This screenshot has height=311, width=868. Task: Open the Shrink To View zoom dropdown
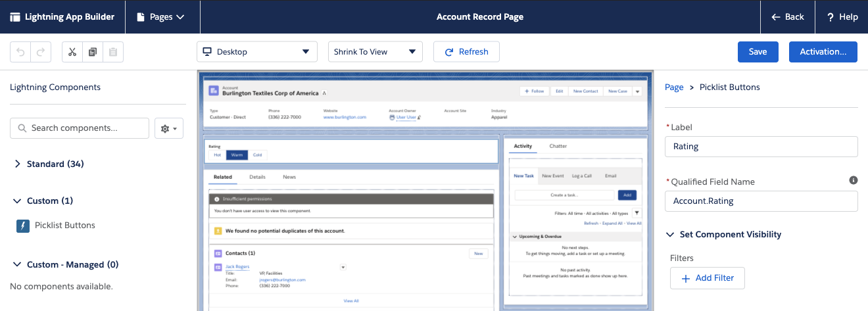pyautogui.click(x=375, y=52)
